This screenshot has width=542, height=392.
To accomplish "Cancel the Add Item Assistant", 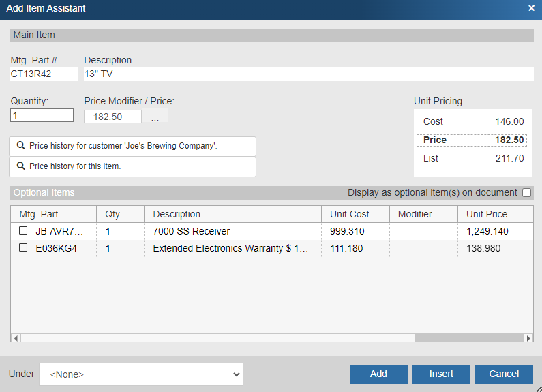I will click(x=504, y=374).
